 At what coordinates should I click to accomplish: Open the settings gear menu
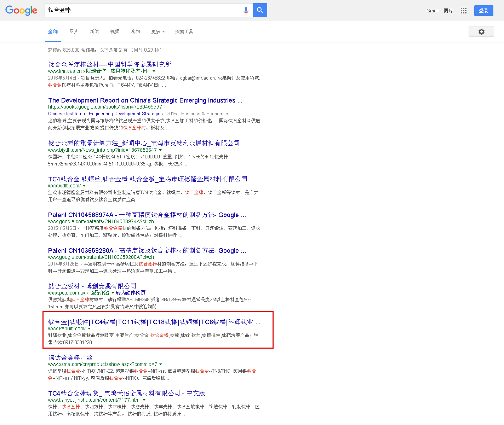point(481,31)
